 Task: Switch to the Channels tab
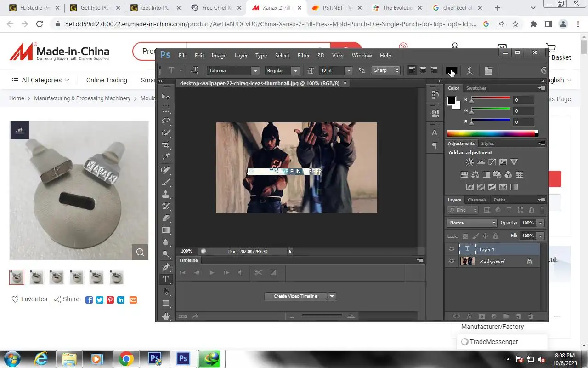pyautogui.click(x=477, y=200)
